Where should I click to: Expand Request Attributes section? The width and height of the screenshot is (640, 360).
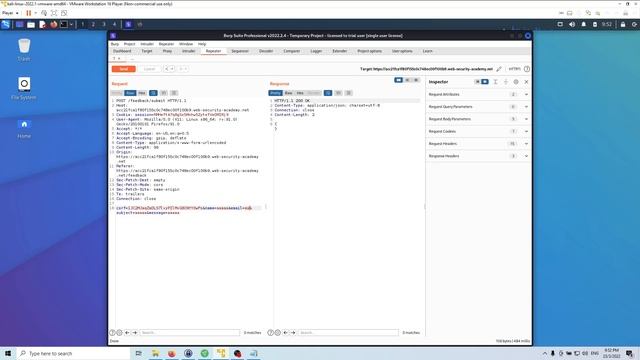point(478,94)
